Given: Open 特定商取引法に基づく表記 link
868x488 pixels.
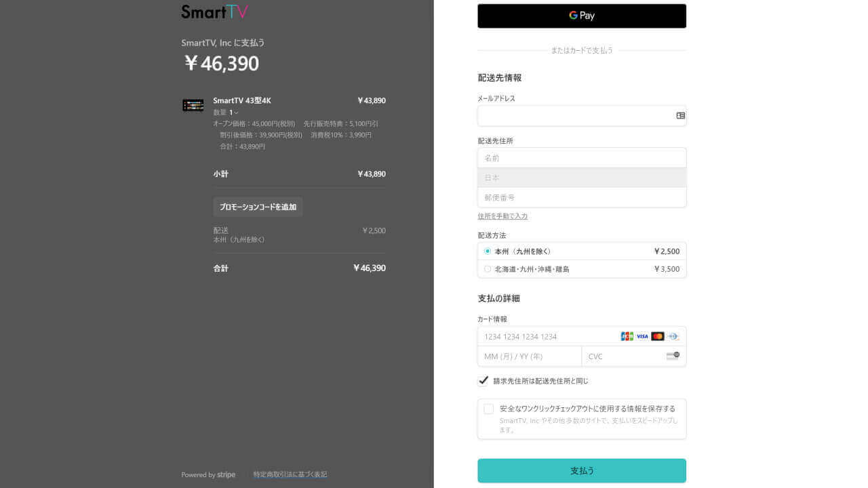Looking at the screenshot, I should tap(290, 474).
